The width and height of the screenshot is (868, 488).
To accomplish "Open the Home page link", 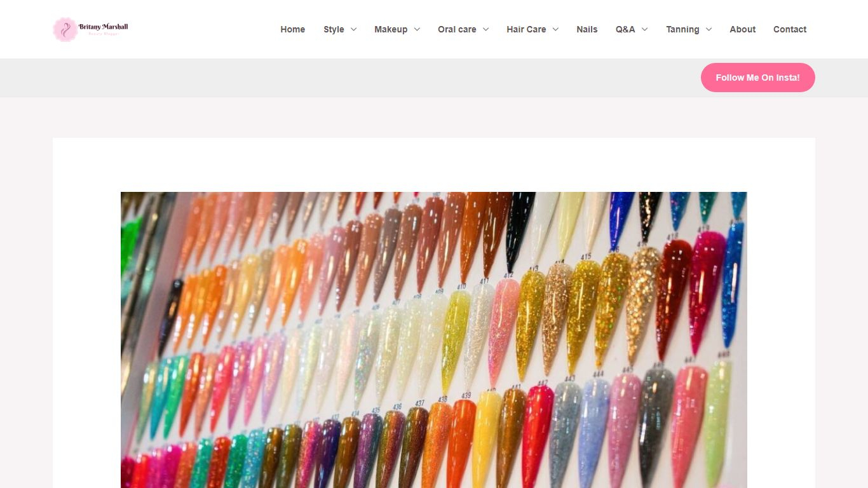I will tap(293, 29).
